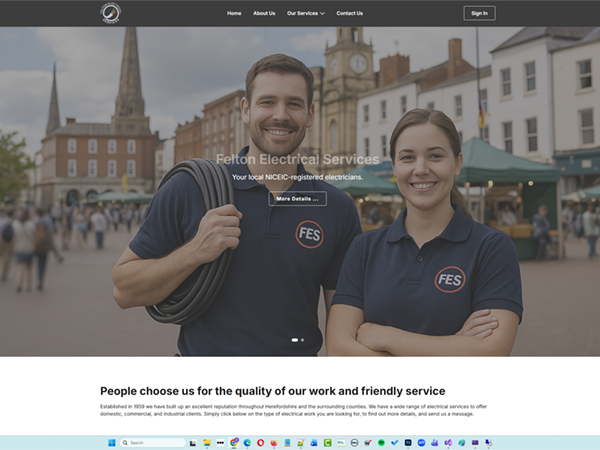600x450 pixels.
Task: Click the Felton Electrical Services logo
Action: pyautogui.click(x=110, y=13)
